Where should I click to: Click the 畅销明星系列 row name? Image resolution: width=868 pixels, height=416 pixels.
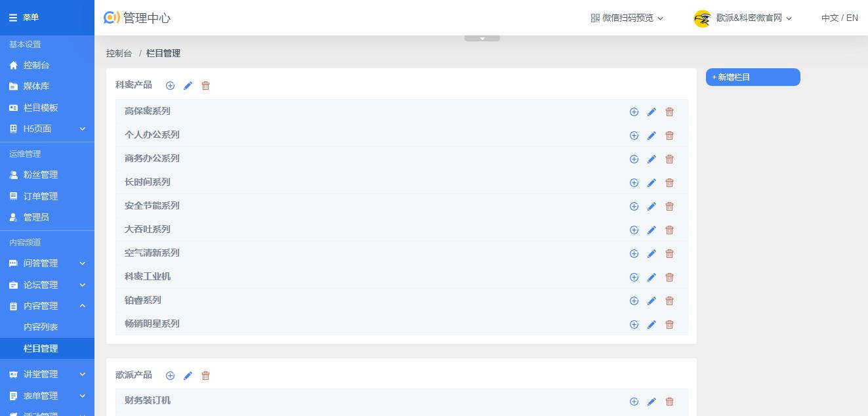(152, 324)
